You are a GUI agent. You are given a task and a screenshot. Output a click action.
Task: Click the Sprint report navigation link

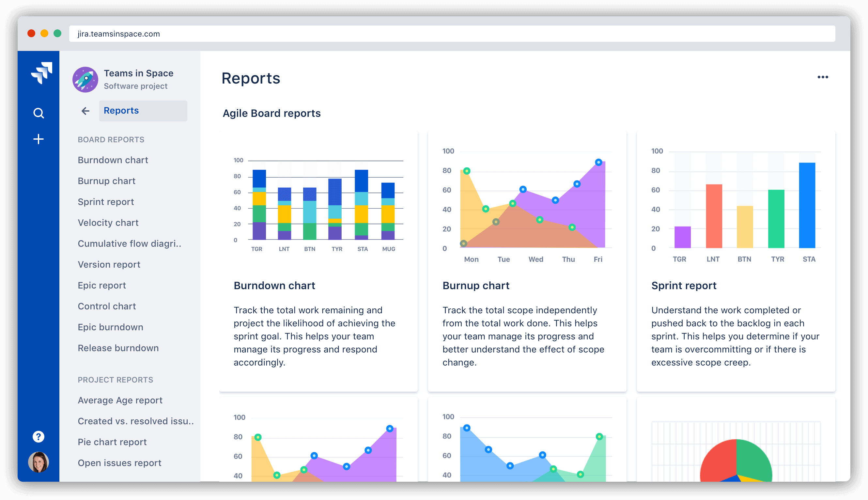tap(106, 201)
